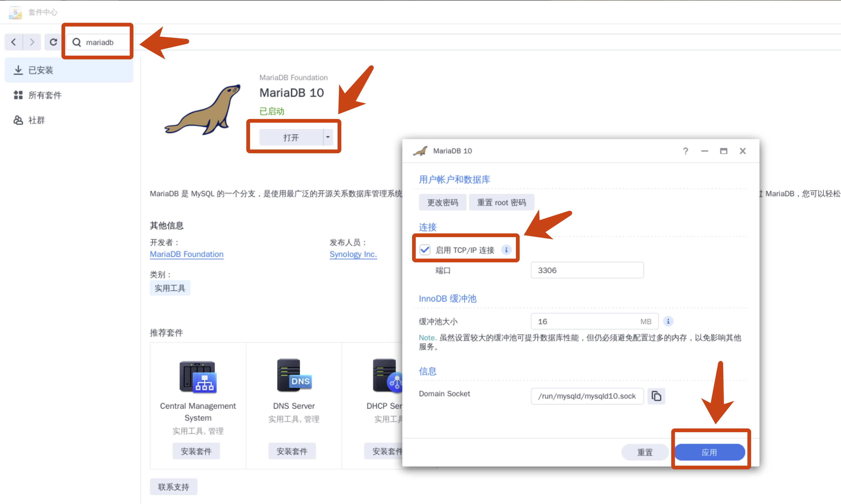Screen dimensions: 841x504
Task: Click the refresh icon in toolbar
Action: tap(53, 42)
